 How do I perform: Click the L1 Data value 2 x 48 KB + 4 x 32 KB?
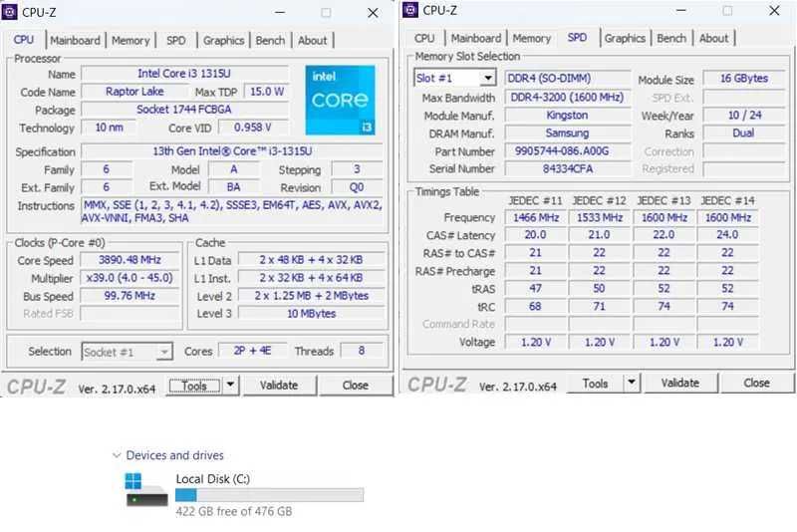click(312, 260)
